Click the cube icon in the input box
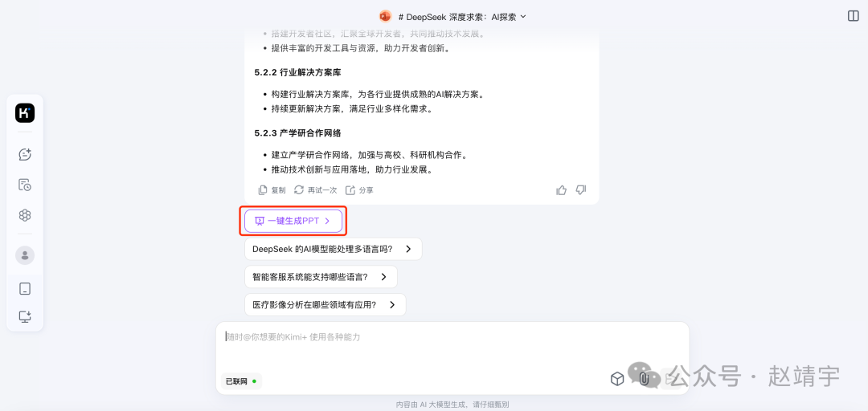The width and height of the screenshot is (868, 411). point(617,379)
